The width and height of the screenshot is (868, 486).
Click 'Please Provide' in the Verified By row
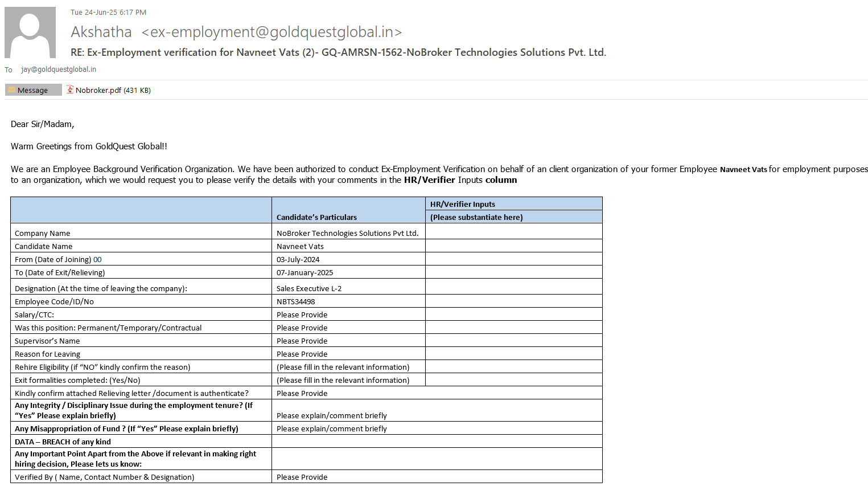302,477
